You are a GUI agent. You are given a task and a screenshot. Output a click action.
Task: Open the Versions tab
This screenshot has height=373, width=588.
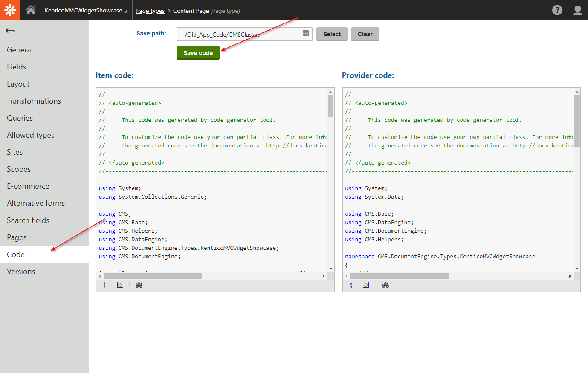pos(44,272)
